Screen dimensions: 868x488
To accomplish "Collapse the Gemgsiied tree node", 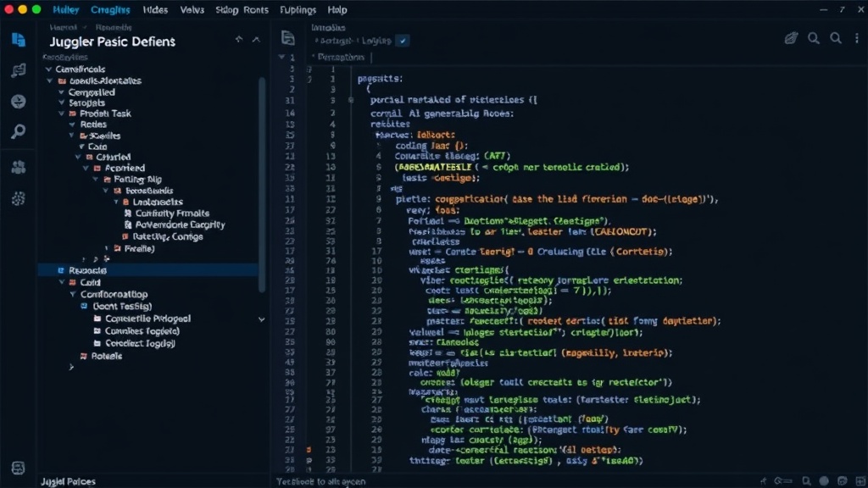I will pos(61,92).
